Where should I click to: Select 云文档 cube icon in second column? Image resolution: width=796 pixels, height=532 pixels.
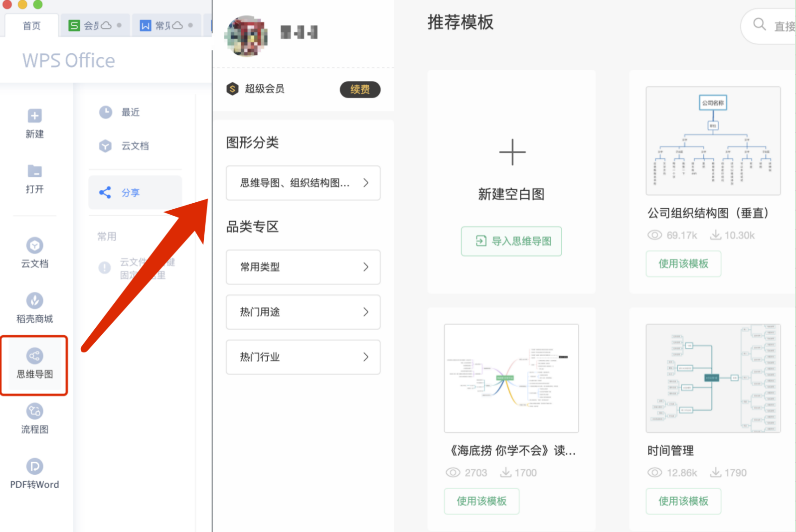[x=105, y=146]
